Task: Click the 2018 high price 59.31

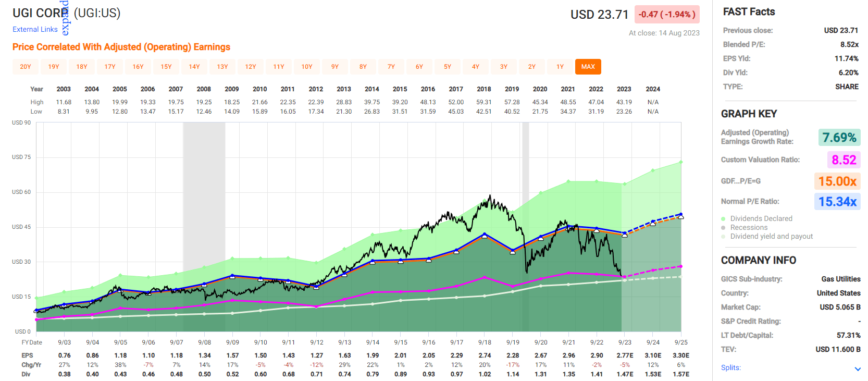Action: [484, 102]
